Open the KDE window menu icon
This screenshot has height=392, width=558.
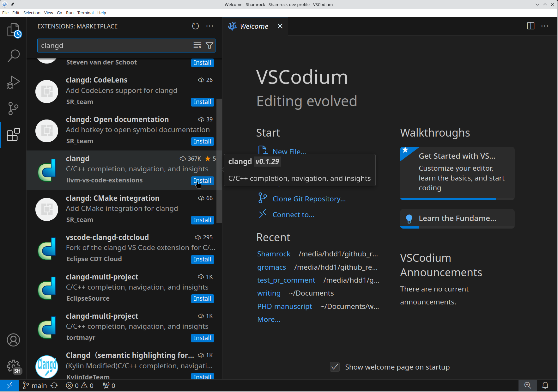4,4
